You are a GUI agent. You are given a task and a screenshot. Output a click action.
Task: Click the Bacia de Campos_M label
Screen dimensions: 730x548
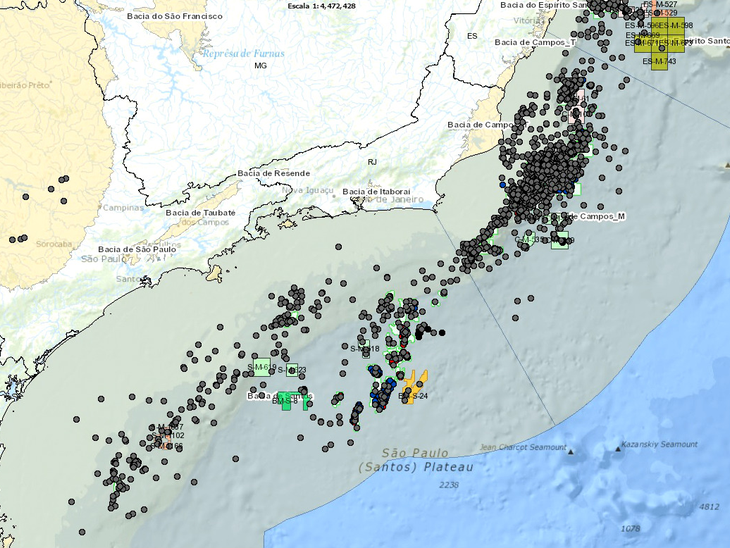[x=598, y=216]
